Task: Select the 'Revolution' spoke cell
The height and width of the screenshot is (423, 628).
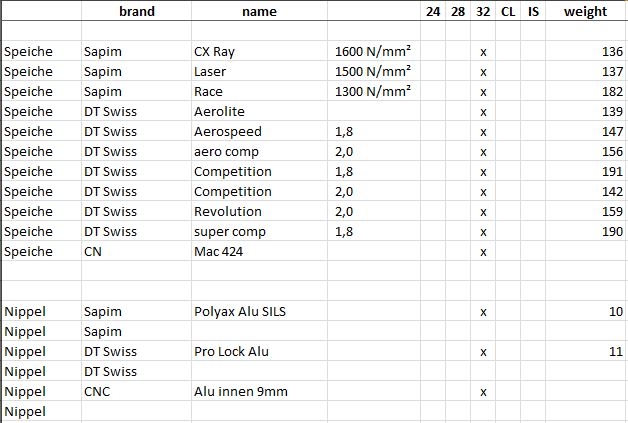Action: tap(259, 211)
